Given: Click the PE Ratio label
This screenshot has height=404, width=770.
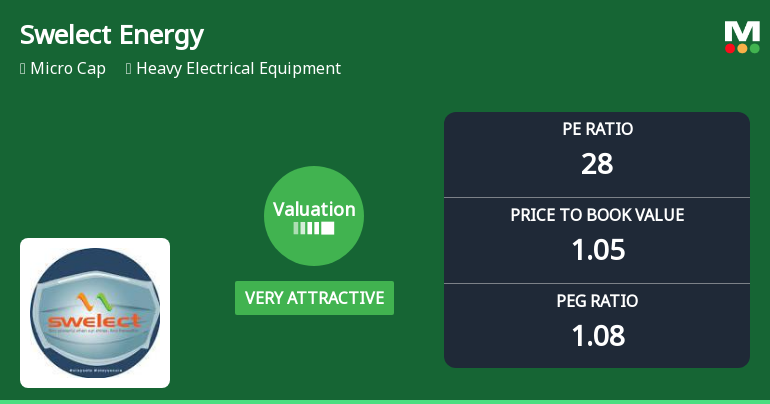Looking at the screenshot, I should coord(597,129).
